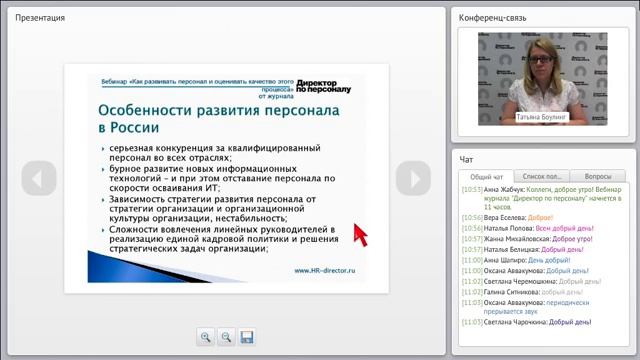Open the Вопросы tab
Viewport: 640px width, 360px height.
pyautogui.click(x=598, y=176)
